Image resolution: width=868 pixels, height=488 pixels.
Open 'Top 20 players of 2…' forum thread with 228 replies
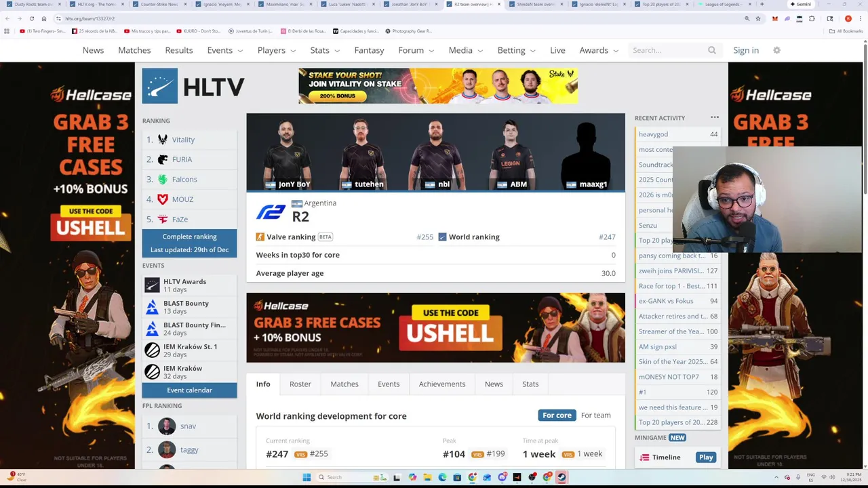[678, 422]
